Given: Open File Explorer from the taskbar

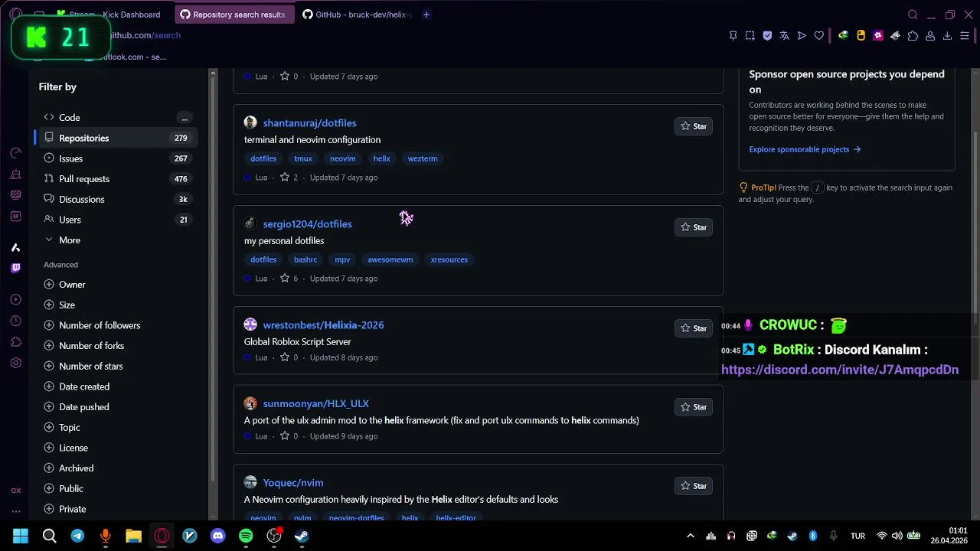Looking at the screenshot, I should click(134, 536).
